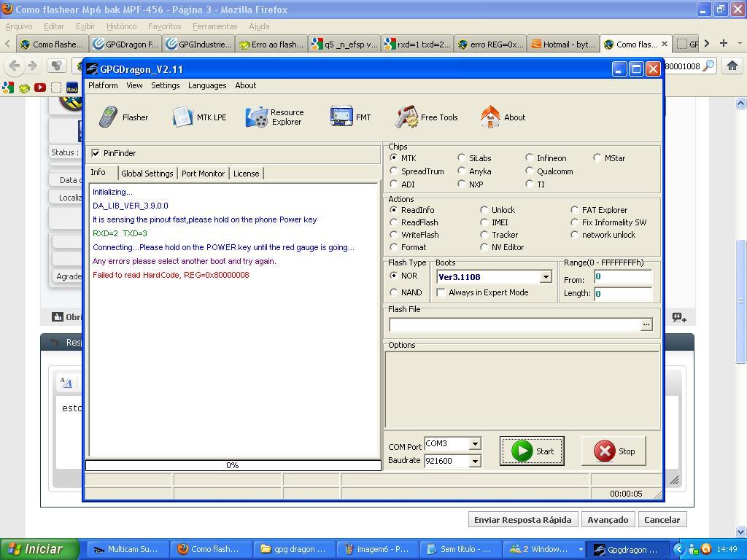This screenshot has width=747, height=560.
Task: Open the Firefox tab list dropdown
Action: tap(740, 43)
